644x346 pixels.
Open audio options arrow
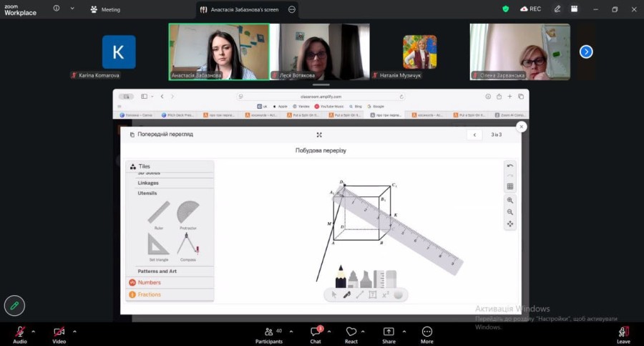click(x=33, y=331)
